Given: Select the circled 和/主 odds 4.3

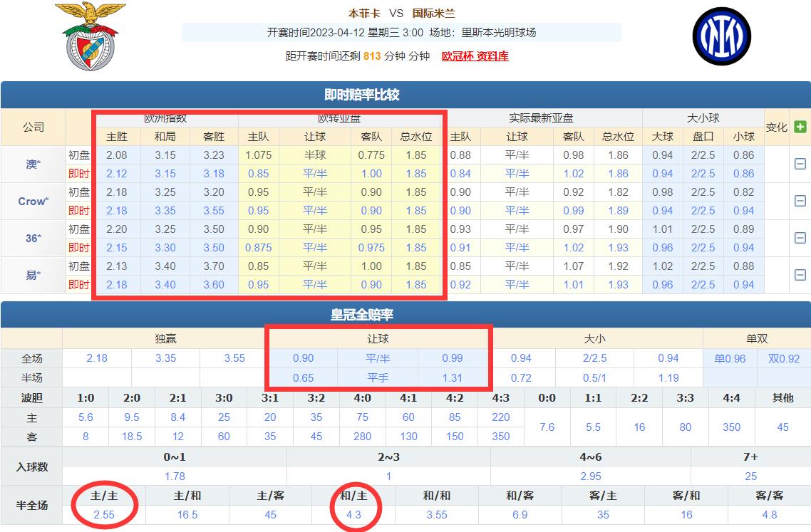Looking at the screenshot, I should pyautogui.click(x=354, y=513).
